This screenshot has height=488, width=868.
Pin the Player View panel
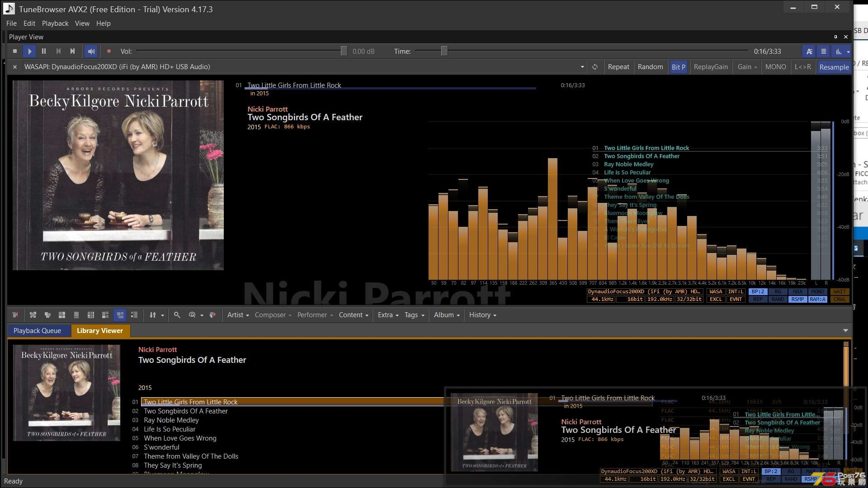(835, 37)
